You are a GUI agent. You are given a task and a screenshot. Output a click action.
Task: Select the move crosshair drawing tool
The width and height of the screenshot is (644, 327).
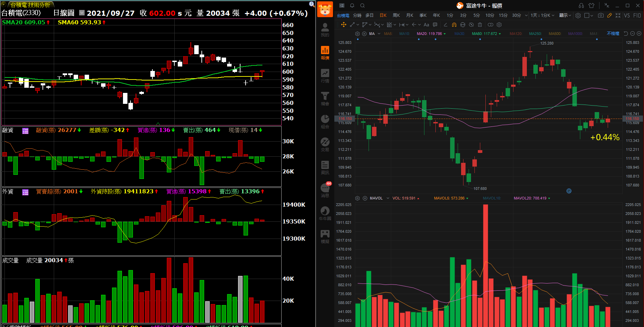click(344, 25)
